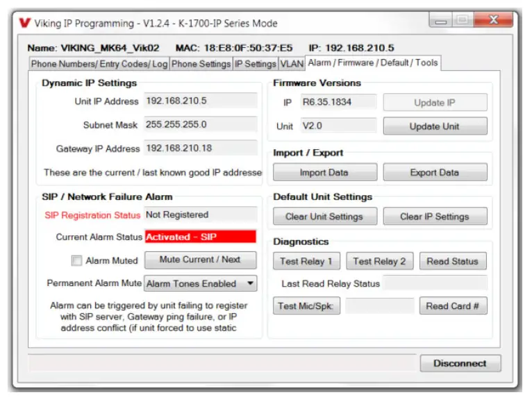The height and width of the screenshot is (404, 532).
Task: Click the Last Read Relay Status field
Action: click(435, 284)
